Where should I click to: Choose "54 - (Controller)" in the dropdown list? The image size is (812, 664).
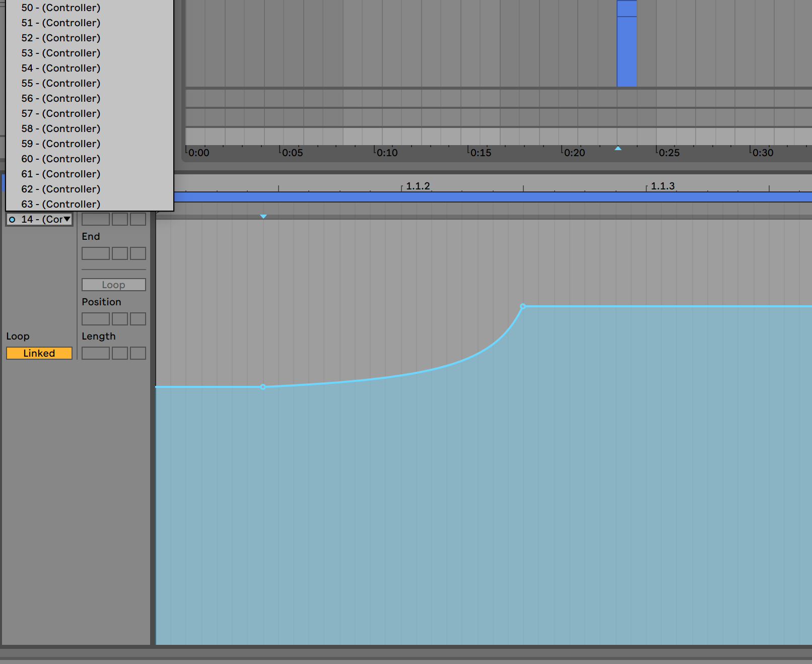coord(60,69)
